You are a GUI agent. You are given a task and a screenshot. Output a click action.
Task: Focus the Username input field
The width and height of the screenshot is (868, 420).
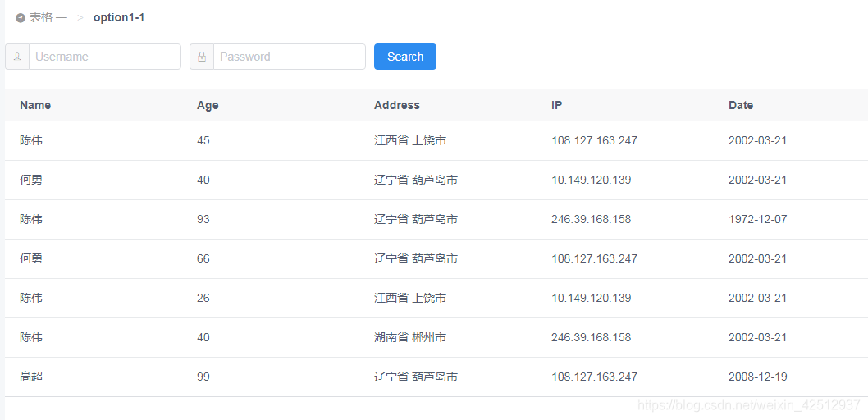(x=105, y=57)
